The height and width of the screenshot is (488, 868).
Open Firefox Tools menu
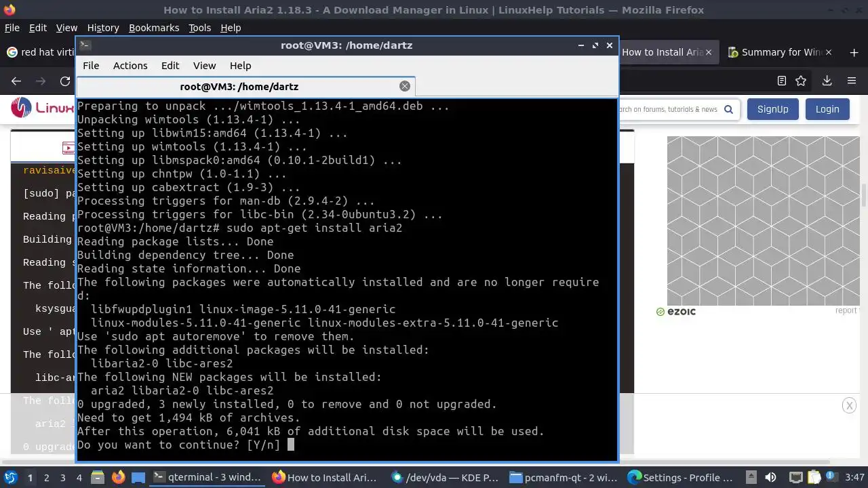pos(200,28)
